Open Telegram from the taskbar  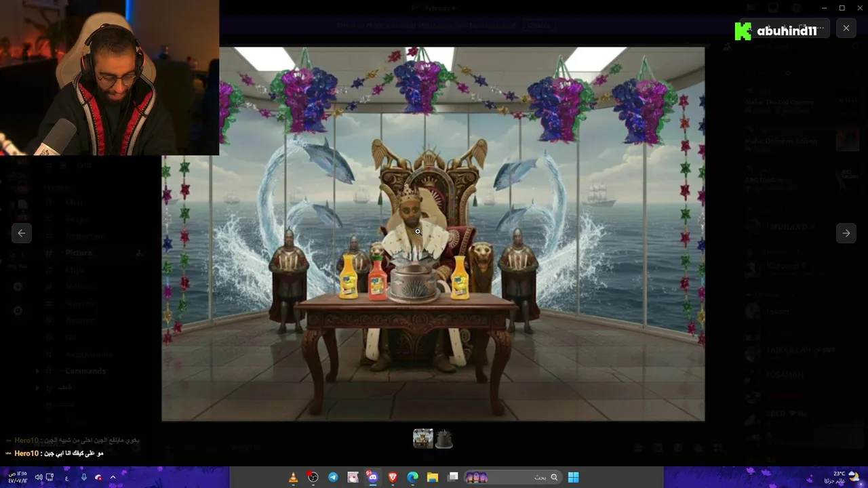pyautogui.click(x=333, y=477)
